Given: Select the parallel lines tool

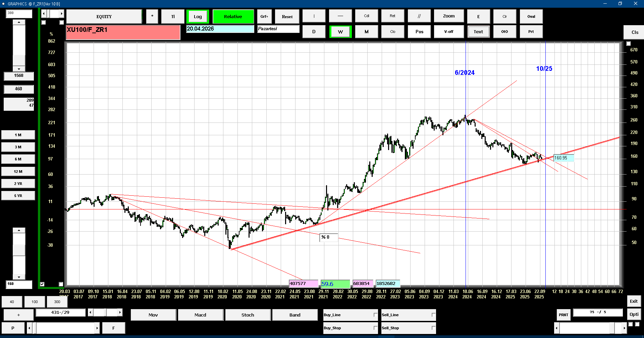Looking at the screenshot, I should point(419,16).
